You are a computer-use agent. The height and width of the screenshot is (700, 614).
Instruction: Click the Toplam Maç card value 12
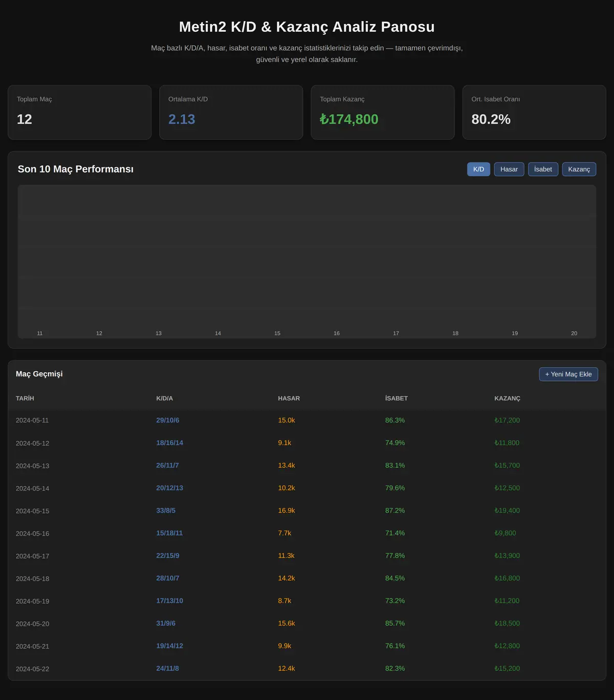coord(25,119)
